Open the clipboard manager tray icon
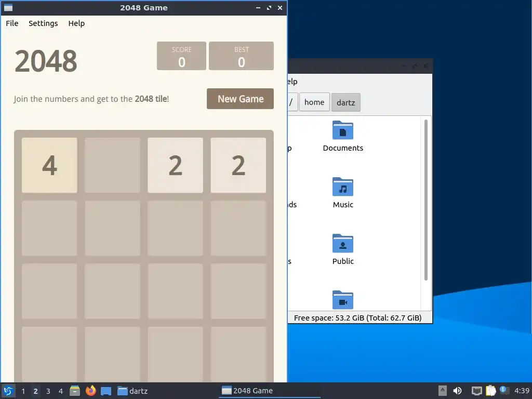Screen dimensions: 532x399 (490, 391)
